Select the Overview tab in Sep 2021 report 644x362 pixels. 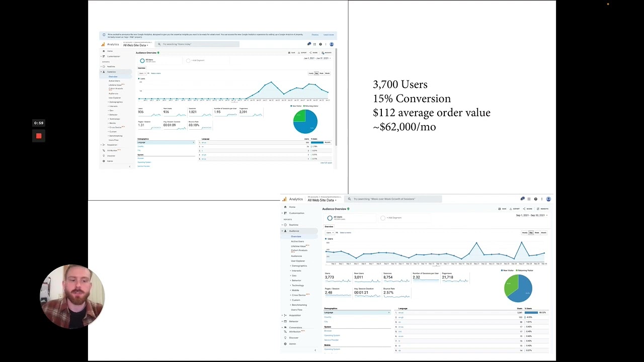click(x=329, y=226)
